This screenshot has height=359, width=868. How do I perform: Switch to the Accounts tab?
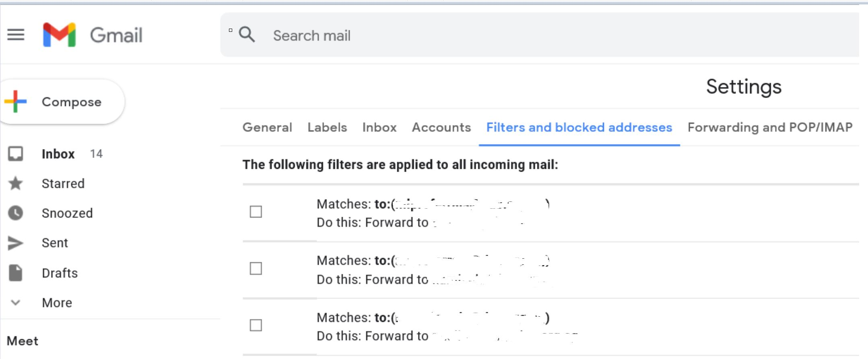pyautogui.click(x=441, y=127)
